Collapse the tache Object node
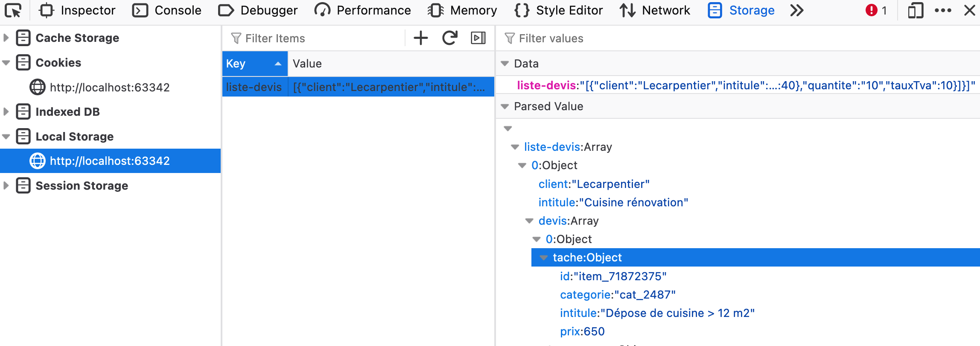The height and width of the screenshot is (346, 980). (544, 258)
